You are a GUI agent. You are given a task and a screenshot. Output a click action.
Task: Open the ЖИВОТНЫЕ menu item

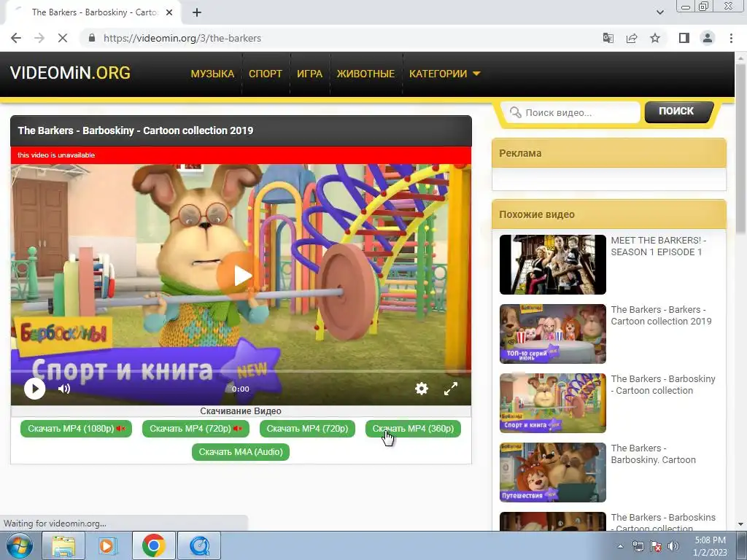pos(365,74)
